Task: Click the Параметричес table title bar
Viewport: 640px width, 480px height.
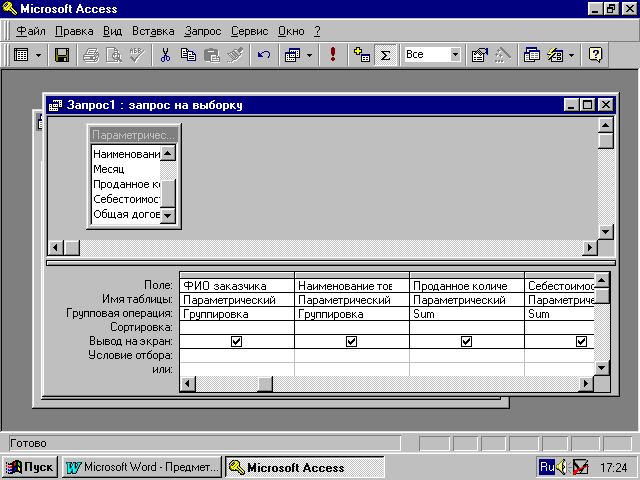Action: [134, 135]
